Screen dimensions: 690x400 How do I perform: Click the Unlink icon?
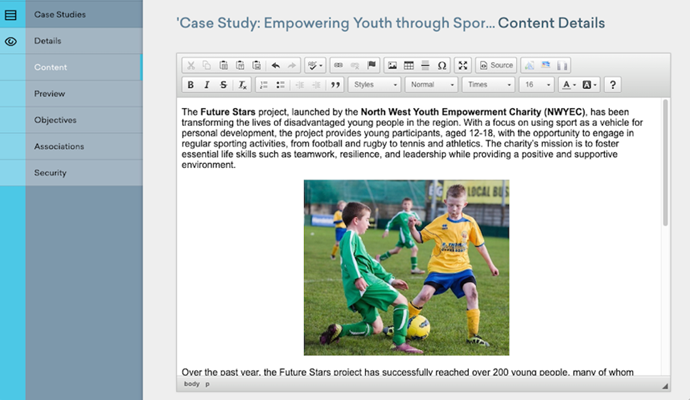[355, 66]
